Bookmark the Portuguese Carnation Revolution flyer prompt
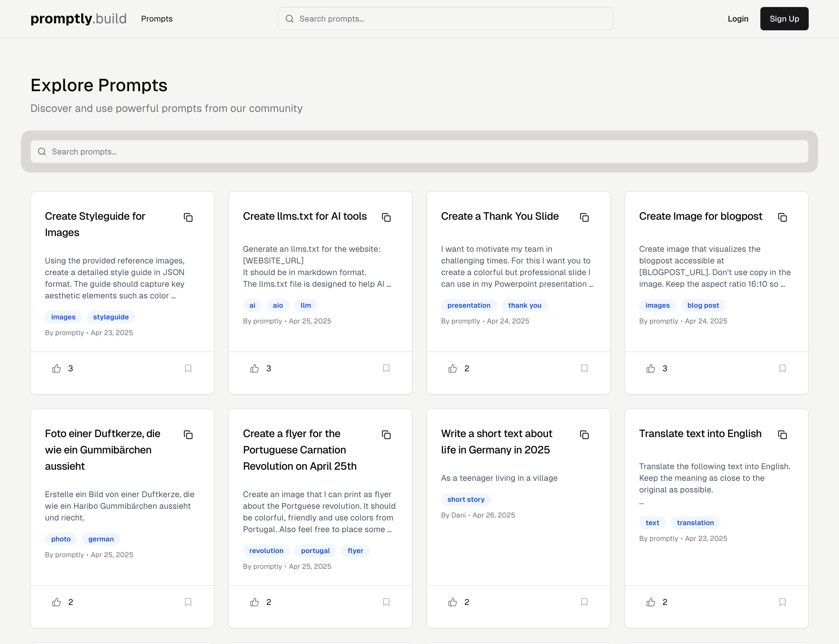 click(386, 602)
